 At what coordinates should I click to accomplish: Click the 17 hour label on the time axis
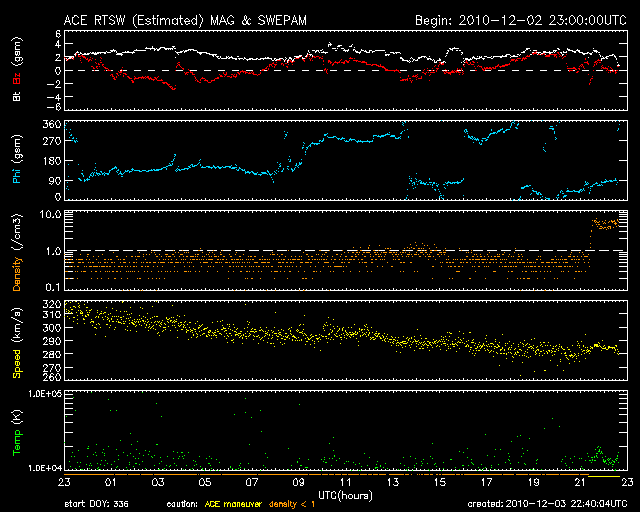[x=487, y=483]
